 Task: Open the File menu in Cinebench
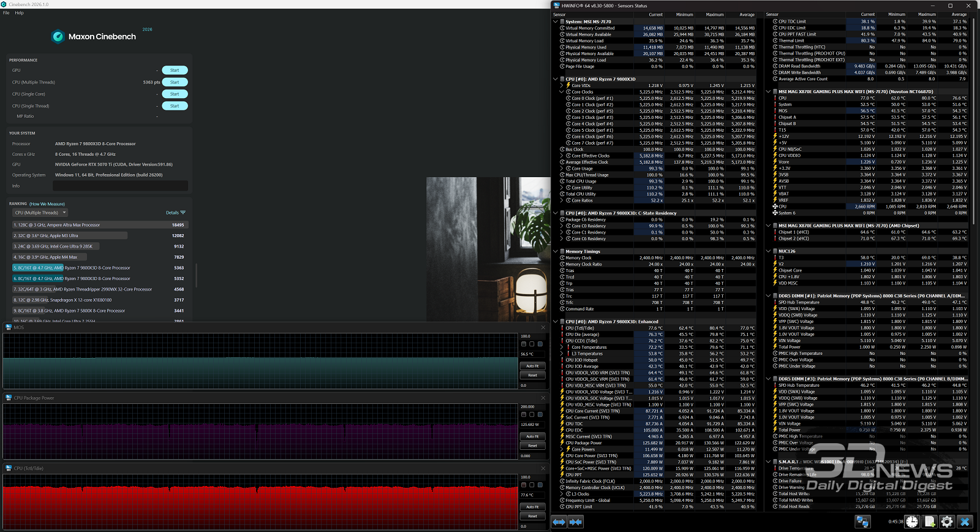6,13
